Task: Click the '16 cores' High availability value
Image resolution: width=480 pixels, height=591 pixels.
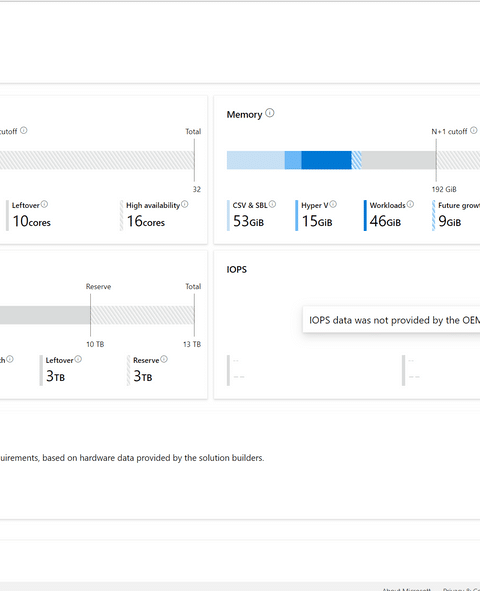Action: pos(146,221)
